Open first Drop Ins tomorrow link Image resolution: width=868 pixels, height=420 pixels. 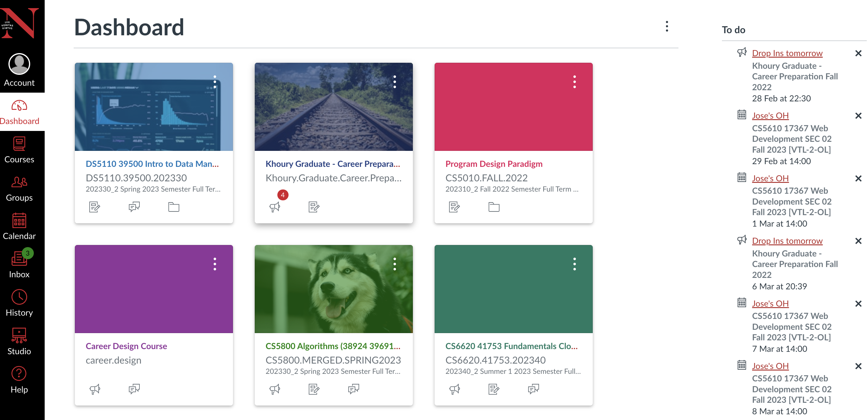pos(787,53)
